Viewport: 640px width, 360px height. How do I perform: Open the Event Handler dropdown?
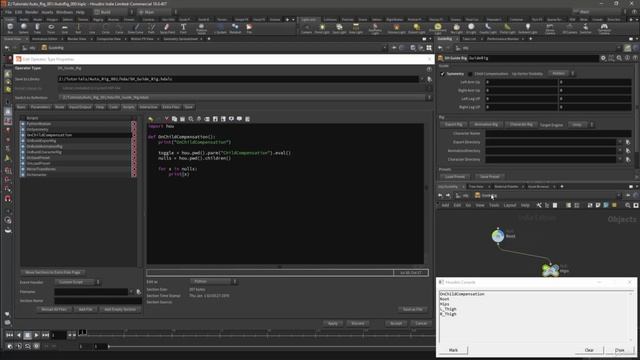click(77, 282)
